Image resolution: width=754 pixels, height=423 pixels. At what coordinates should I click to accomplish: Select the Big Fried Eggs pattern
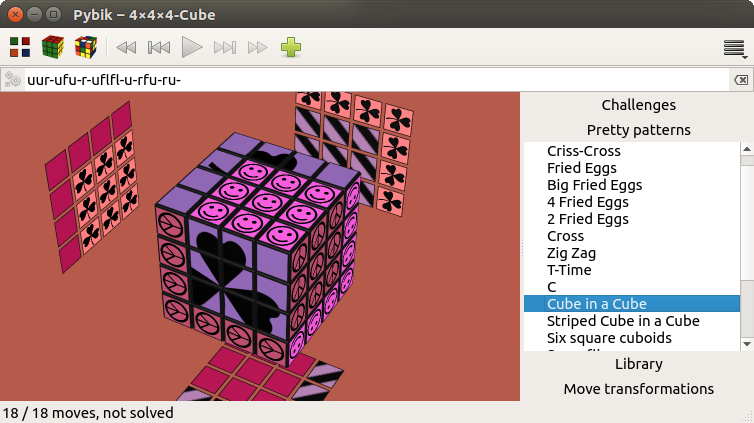(x=632, y=185)
